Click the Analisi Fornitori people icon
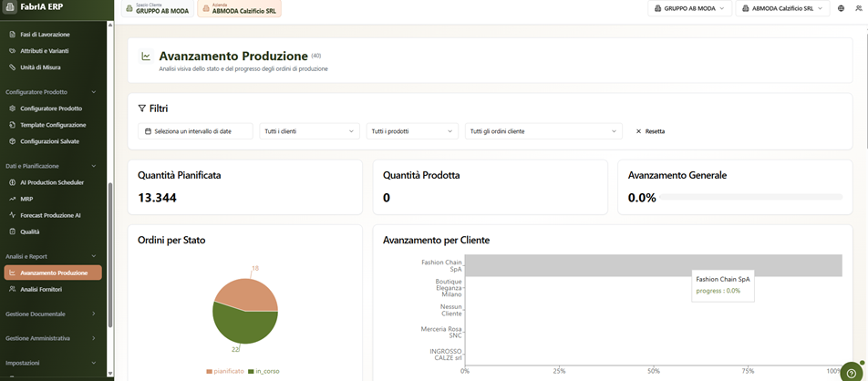Image resolution: width=868 pixels, height=381 pixels. click(x=12, y=290)
